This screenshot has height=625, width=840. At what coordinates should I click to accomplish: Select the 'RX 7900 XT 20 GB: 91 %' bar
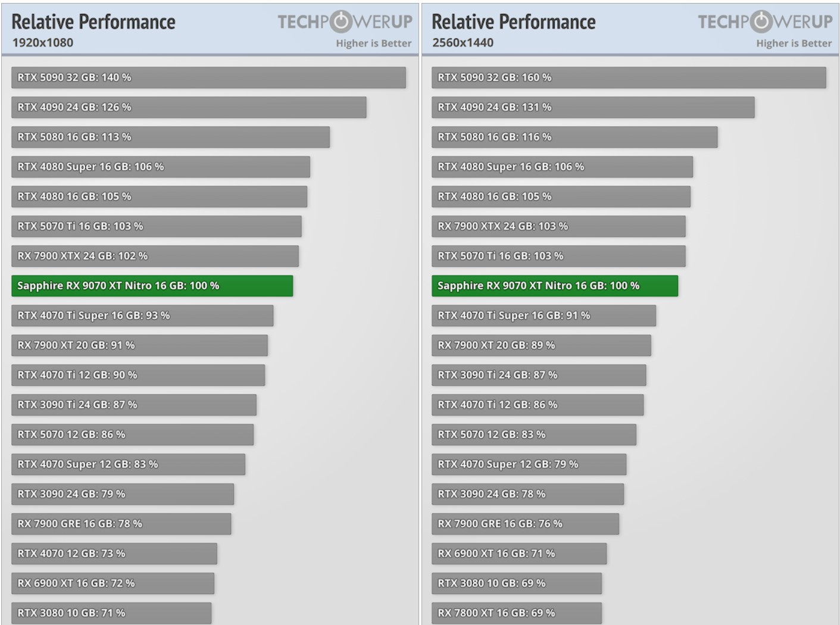click(x=139, y=345)
